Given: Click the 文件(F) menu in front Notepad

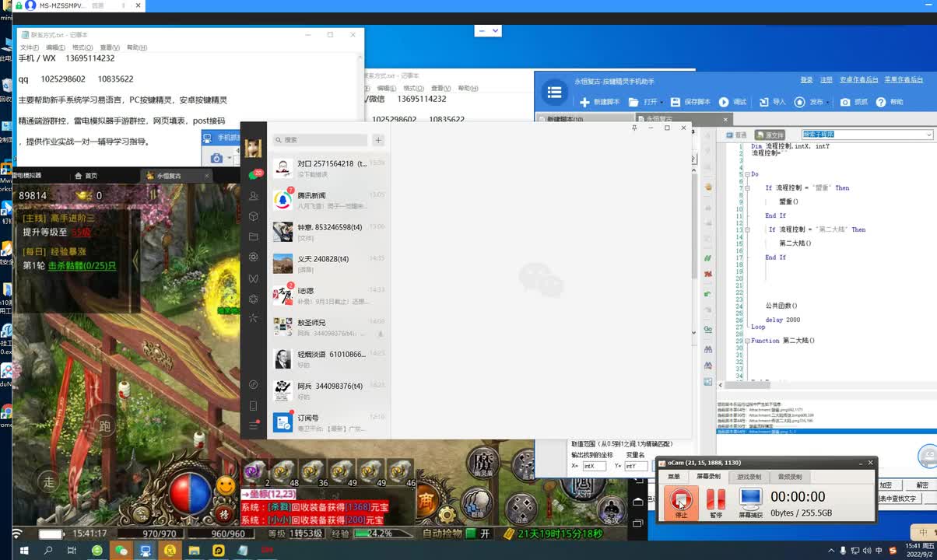Looking at the screenshot, I should [x=29, y=47].
